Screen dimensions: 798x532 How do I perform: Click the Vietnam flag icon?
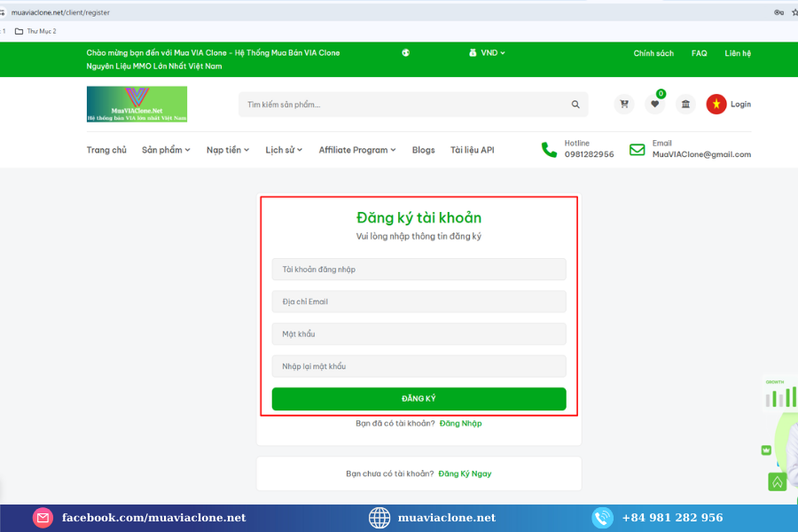coord(716,105)
